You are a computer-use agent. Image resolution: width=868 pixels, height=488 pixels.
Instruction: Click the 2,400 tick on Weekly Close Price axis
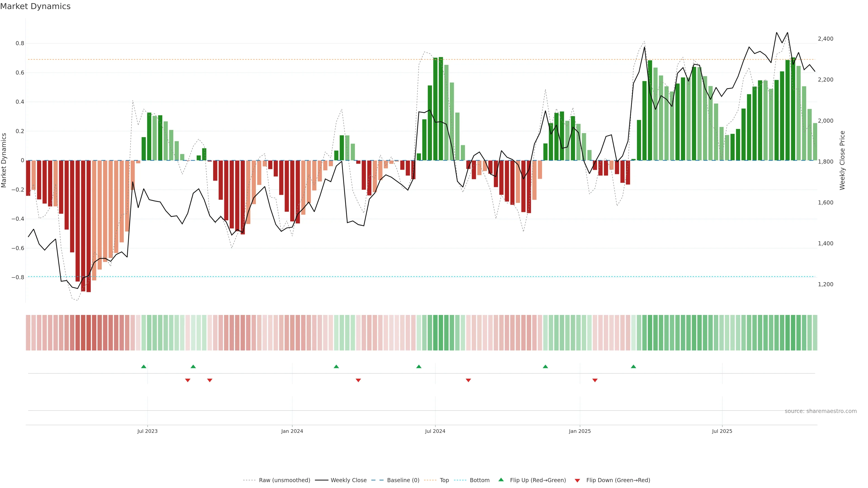click(825, 39)
